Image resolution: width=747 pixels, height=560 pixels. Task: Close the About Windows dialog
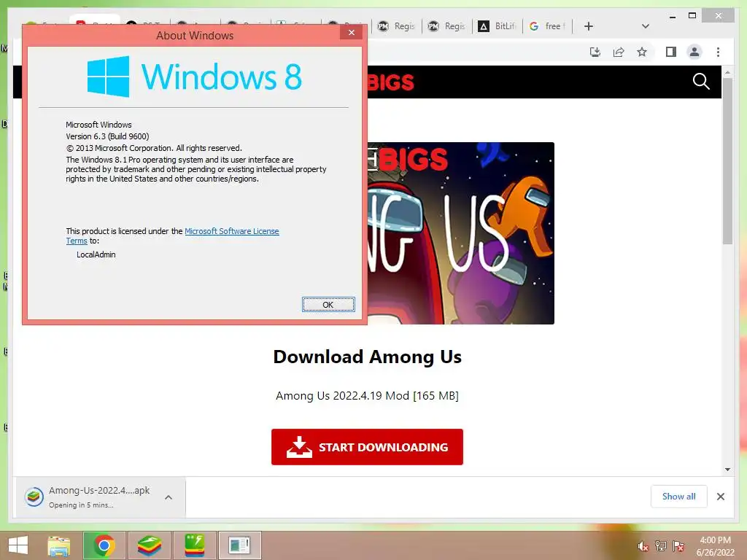351,32
